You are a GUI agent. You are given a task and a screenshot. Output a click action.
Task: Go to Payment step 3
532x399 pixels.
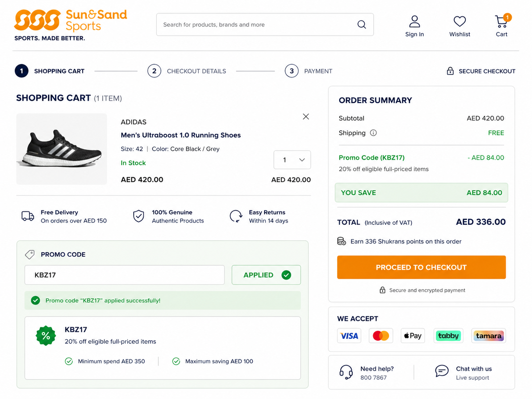[309, 71]
